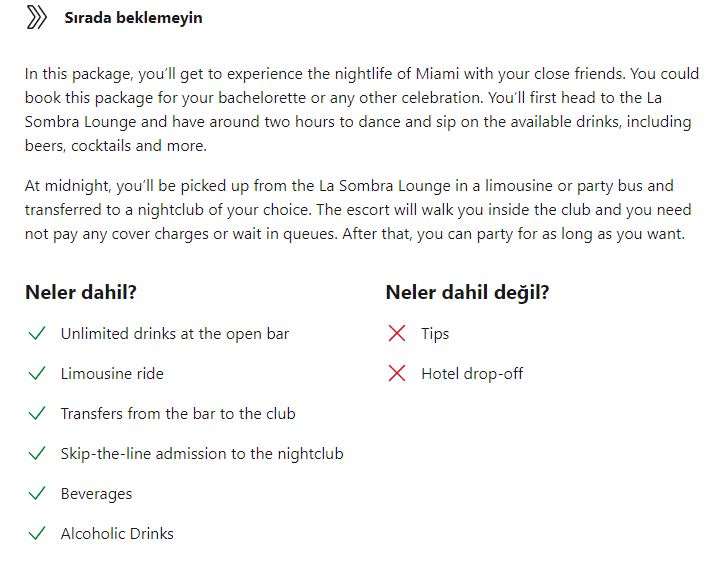Click the paragraph starting with In this package
The width and height of the screenshot is (709, 562).
(x=362, y=110)
